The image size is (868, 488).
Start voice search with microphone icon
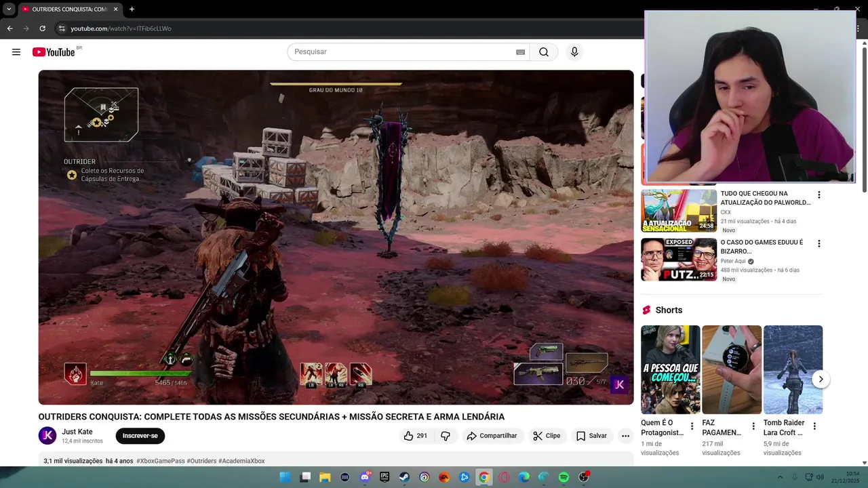click(574, 52)
